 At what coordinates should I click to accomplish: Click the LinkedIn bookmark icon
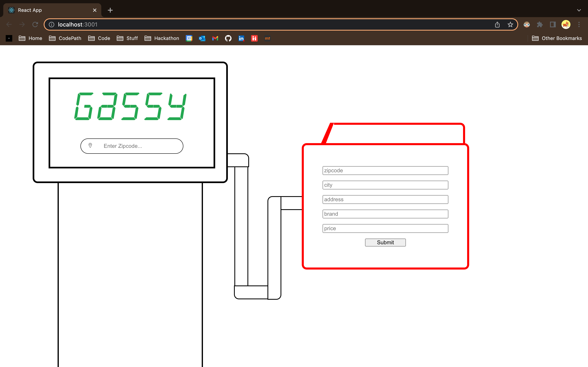pyautogui.click(x=241, y=38)
